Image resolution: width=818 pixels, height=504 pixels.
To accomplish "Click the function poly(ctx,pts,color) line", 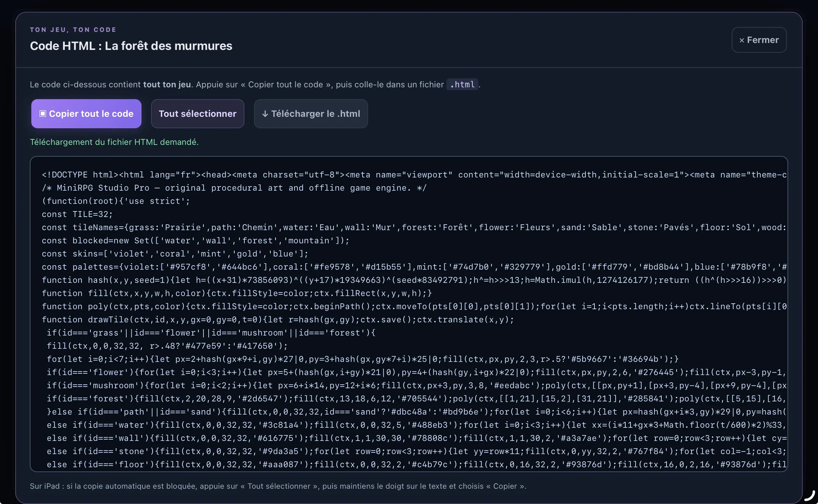I will (414, 306).
